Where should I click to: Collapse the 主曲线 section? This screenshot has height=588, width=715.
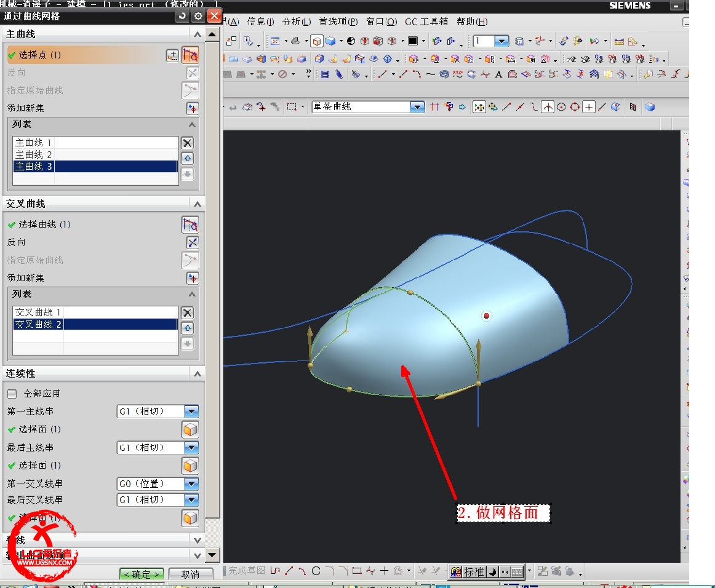coord(198,34)
